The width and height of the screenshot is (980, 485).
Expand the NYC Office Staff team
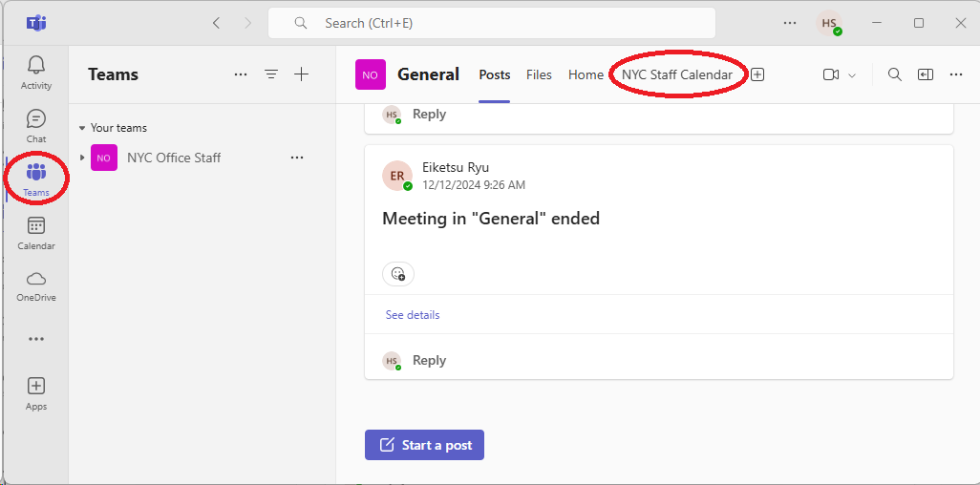click(x=82, y=158)
